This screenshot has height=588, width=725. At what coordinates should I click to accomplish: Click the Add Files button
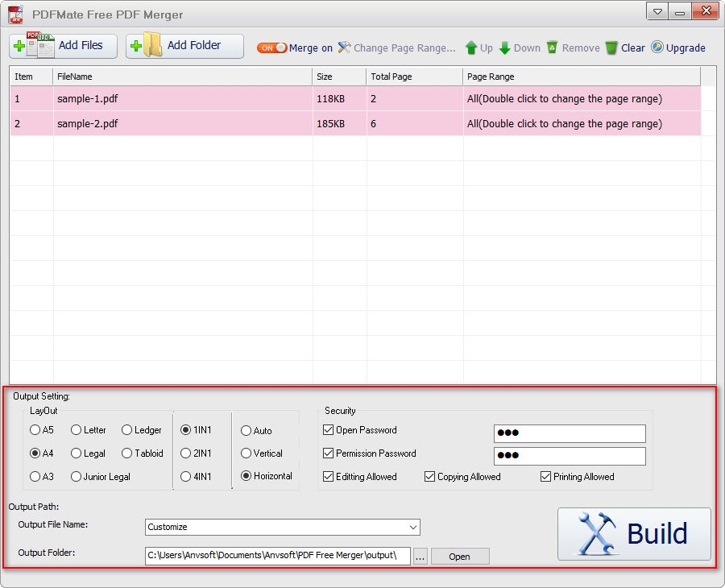click(x=63, y=46)
